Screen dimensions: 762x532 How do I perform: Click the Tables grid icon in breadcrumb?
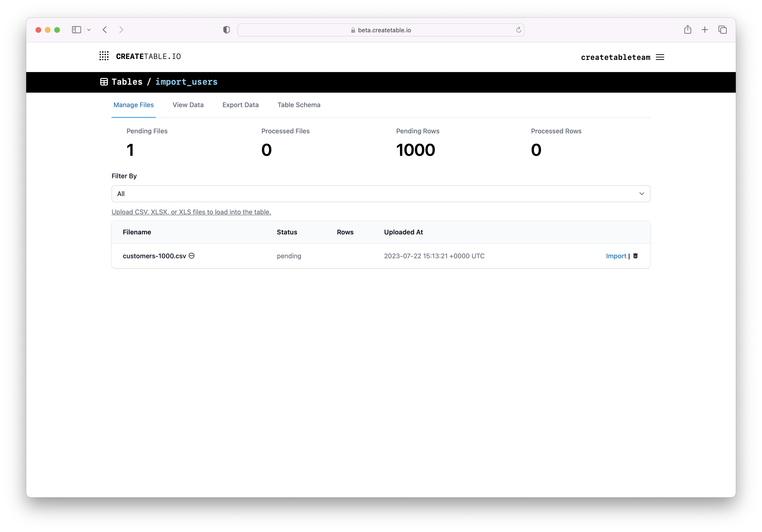pos(104,82)
